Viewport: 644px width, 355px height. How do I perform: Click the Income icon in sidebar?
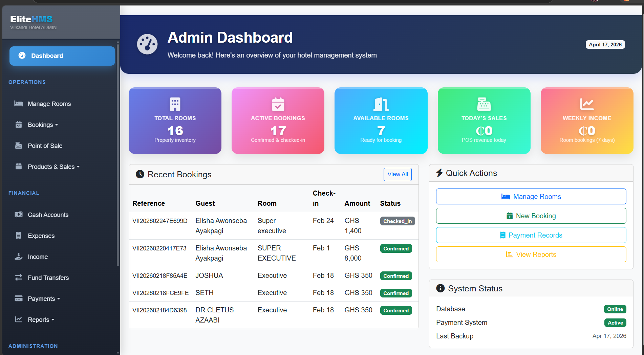pos(19,257)
